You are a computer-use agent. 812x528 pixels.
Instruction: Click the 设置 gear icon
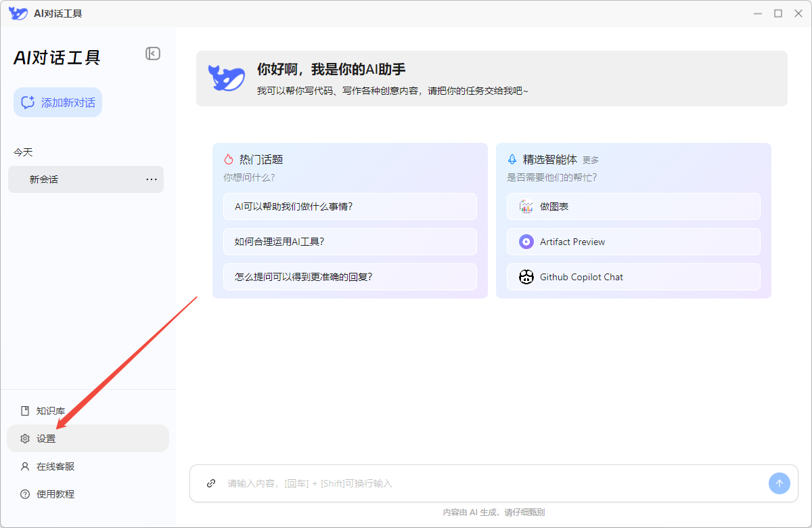tap(25, 439)
